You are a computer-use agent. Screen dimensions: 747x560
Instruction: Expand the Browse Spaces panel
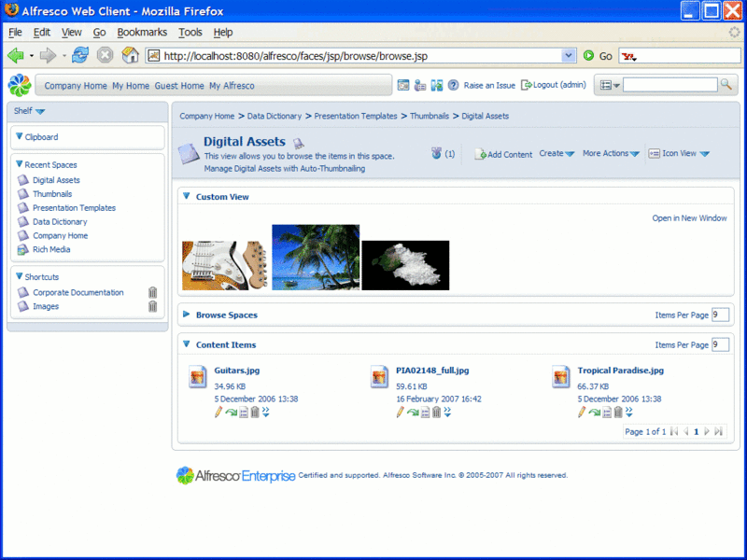pyautogui.click(x=187, y=315)
